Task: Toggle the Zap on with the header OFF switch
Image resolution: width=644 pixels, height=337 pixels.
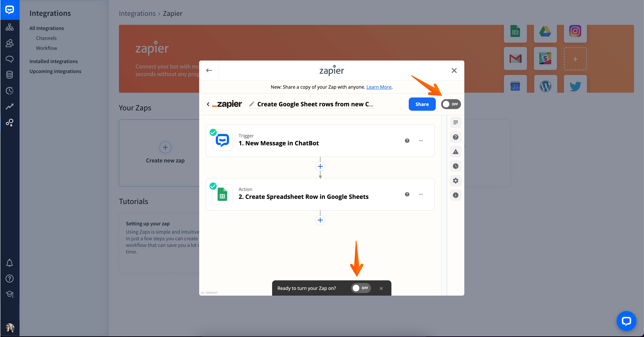Action: 451,104
